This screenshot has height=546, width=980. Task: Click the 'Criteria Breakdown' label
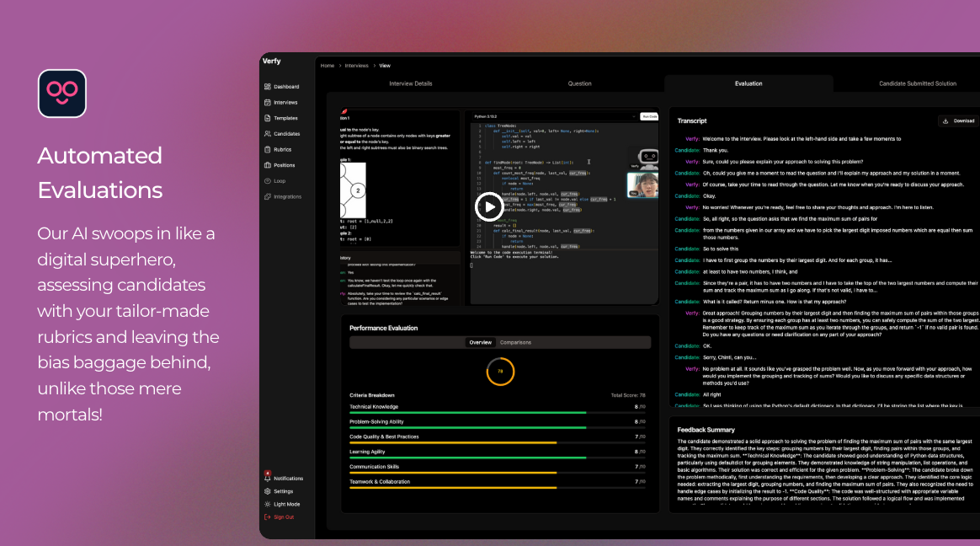click(372, 395)
